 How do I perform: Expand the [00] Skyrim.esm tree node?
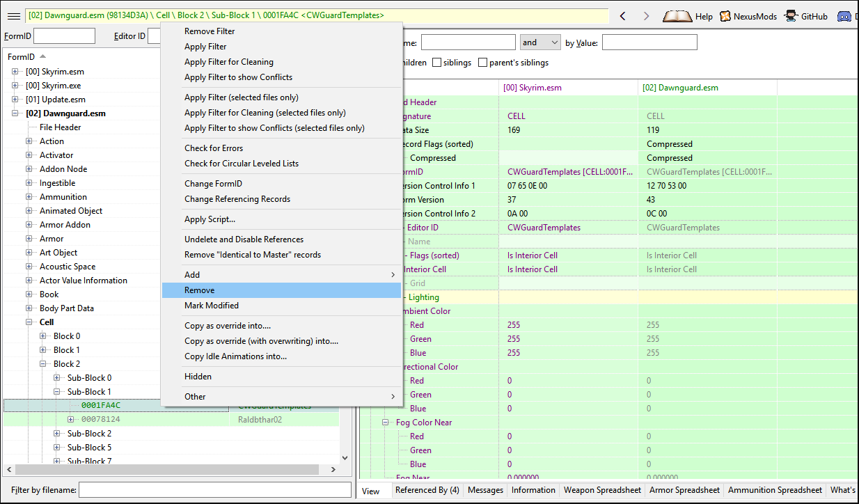[16, 72]
